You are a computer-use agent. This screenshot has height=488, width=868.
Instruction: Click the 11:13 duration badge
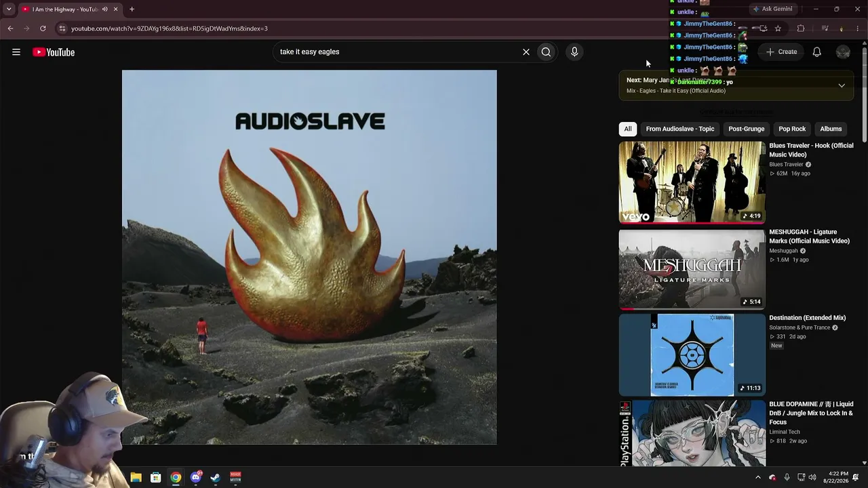pos(750,388)
